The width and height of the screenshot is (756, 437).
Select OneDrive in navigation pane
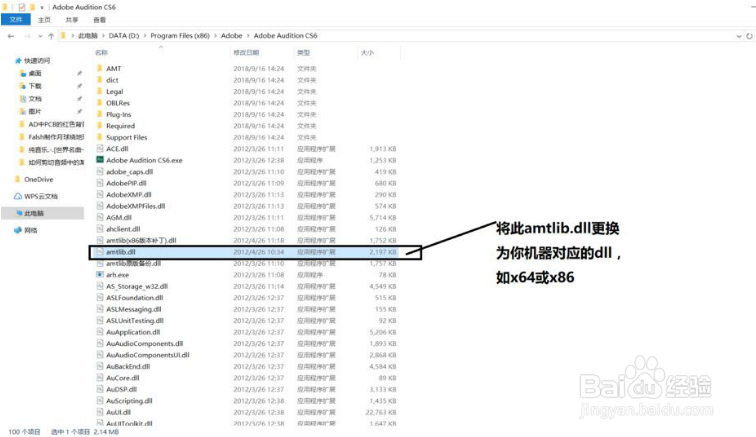coord(39,179)
